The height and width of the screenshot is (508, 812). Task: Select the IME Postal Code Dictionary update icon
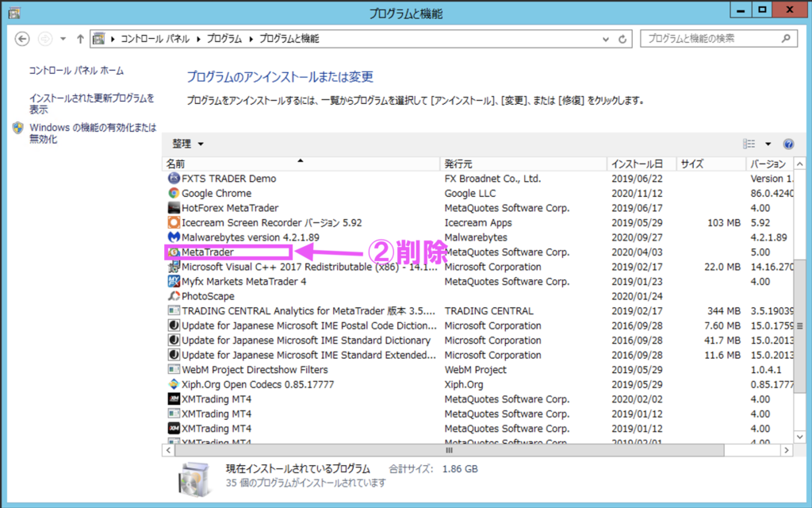point(174,325)
